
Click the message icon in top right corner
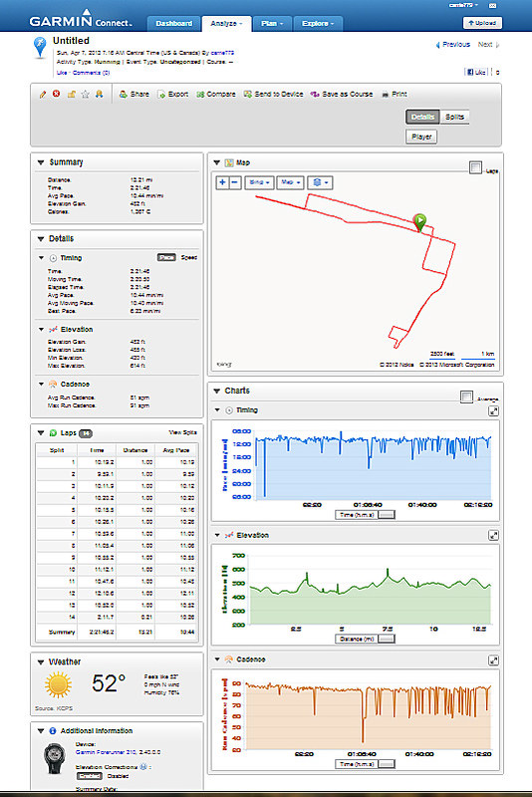coord(492,5)
